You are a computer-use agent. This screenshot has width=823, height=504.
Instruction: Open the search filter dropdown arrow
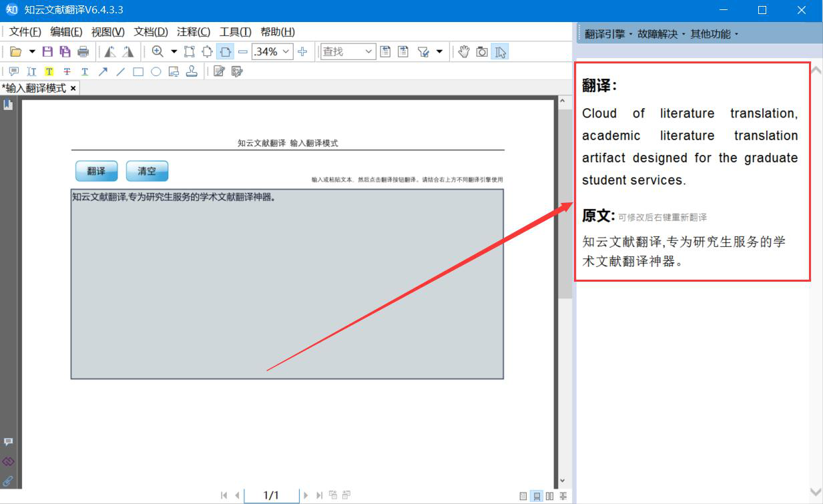point(439,52)
